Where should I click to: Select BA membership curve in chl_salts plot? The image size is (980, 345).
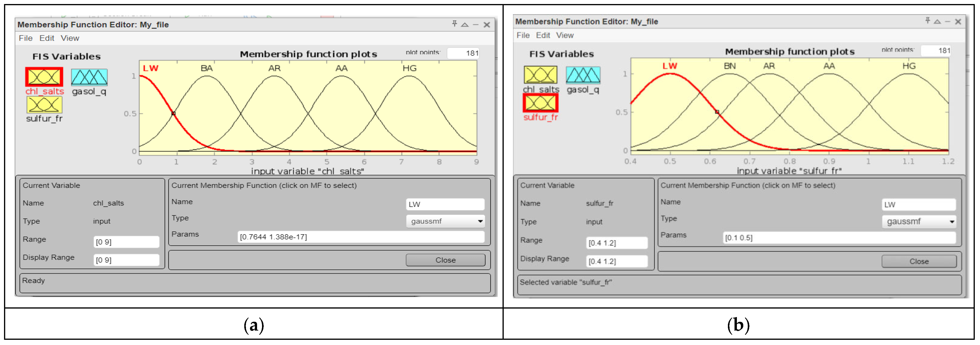pyautogui.click(x=207, y=76)
